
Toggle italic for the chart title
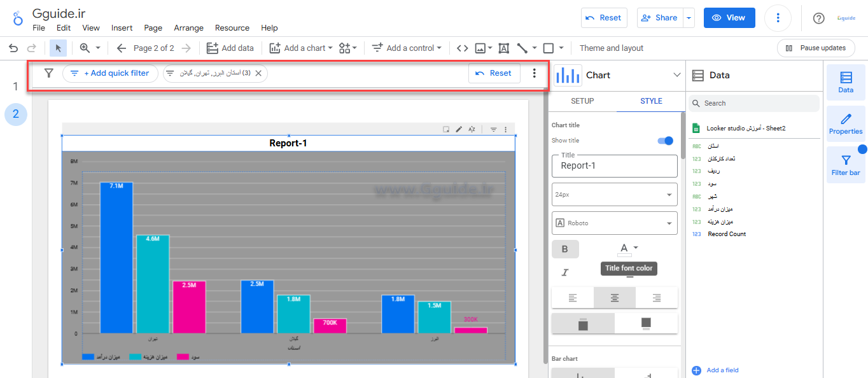565,272
